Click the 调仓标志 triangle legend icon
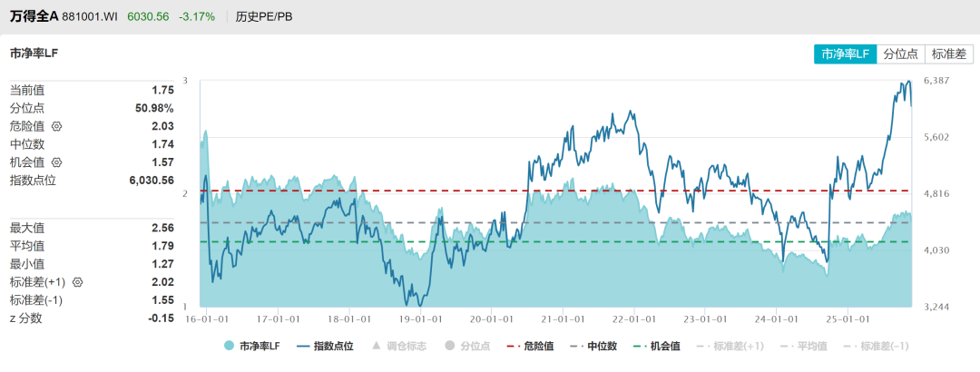Image resolution: width=980 pixels, height=372 pixels. tap(376, 346)
